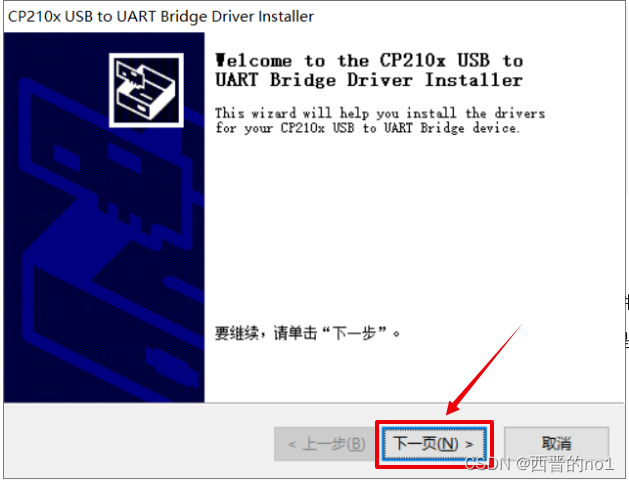
Task: Click the red highlight frame around Next
Action: pyautogui.click(x=434, y=444)
